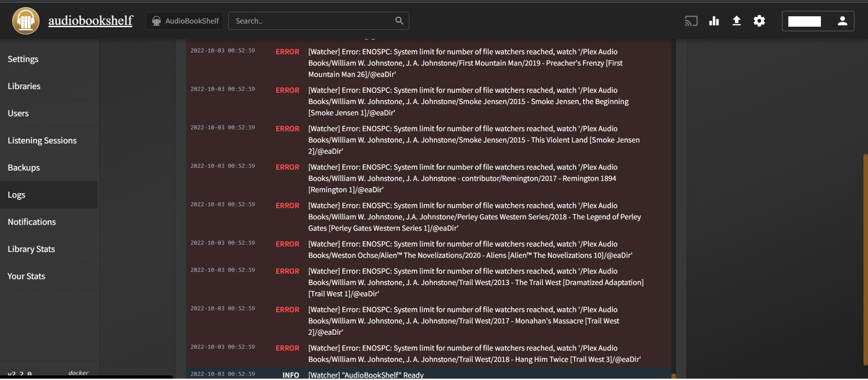Click log entry about Aliens Novelizations 10
This screenshot has width=868, height=380.
pos(428,250)
